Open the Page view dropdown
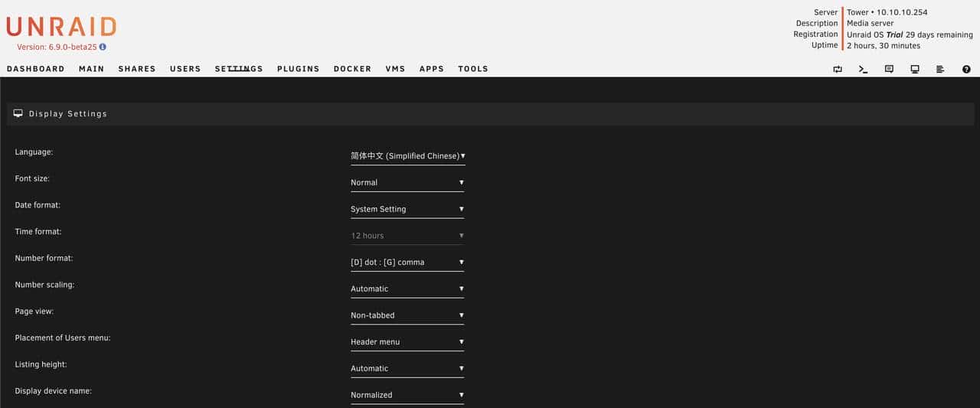The image size is (980, 408). pyautogui.click(x=407, y=315)
